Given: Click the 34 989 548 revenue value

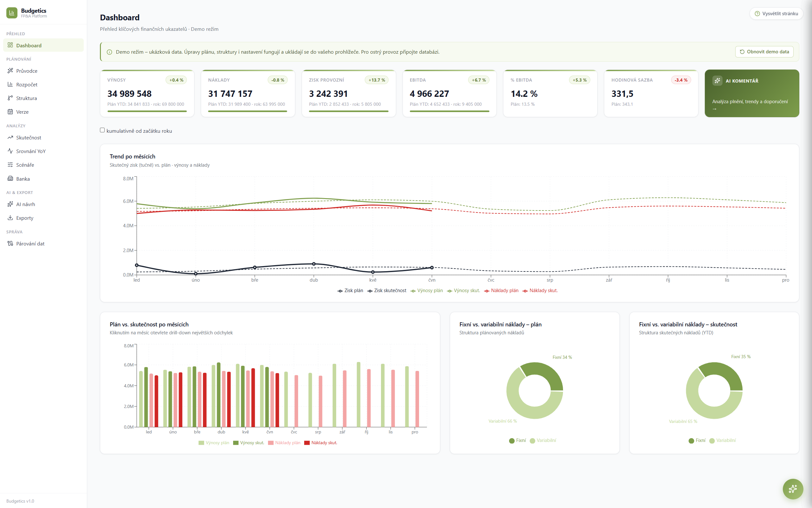Looking at the screenshot, I should pyautogui.click(x=129, y=94).
